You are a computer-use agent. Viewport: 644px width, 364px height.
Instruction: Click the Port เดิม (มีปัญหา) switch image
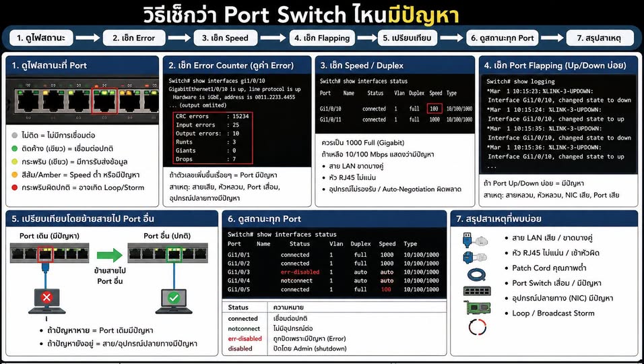tap(49, 252)
